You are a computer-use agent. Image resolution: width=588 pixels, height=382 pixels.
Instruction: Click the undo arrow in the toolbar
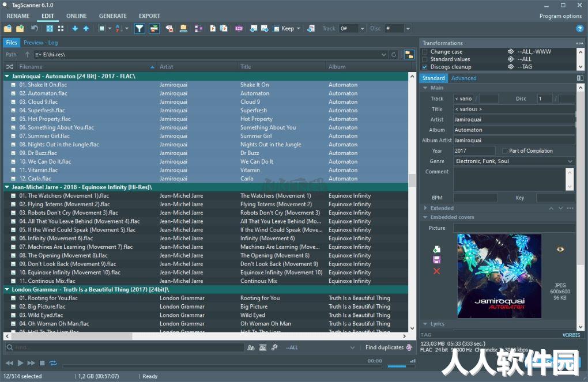[x=35, y=28]
